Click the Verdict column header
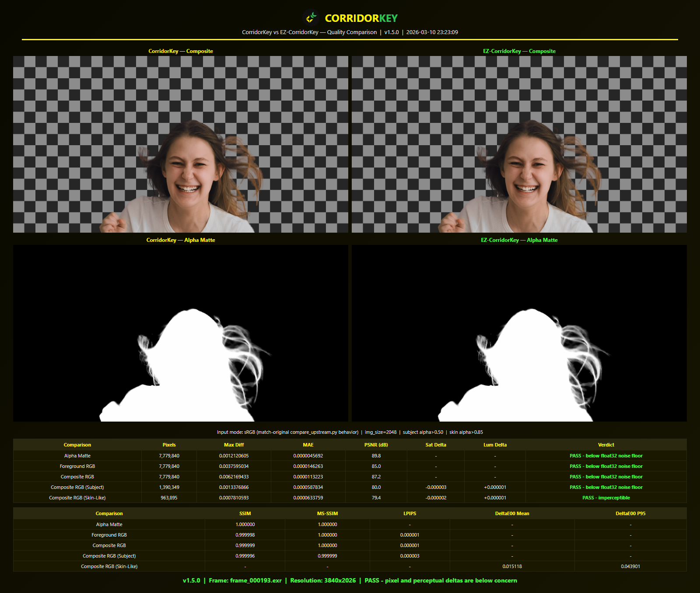 pyautogui.click(x=606, y=445)
